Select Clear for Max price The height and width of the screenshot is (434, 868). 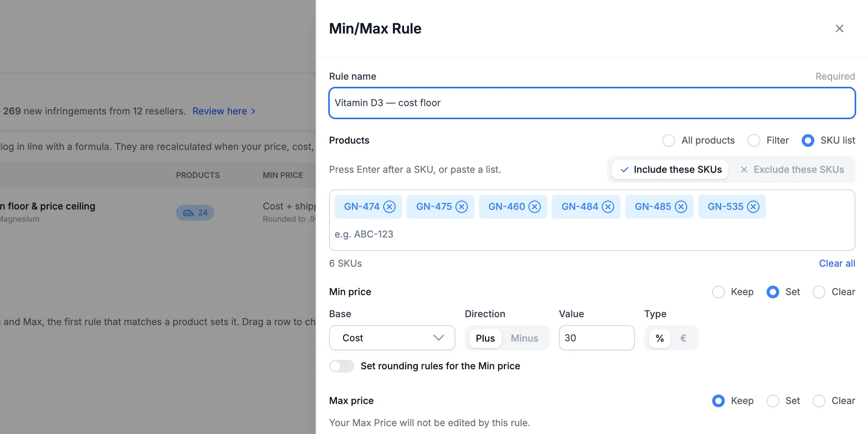(819, 401)
